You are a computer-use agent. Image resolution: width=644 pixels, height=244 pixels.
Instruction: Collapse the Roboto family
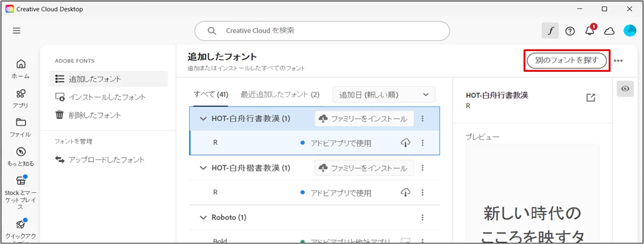click(203, 217)
